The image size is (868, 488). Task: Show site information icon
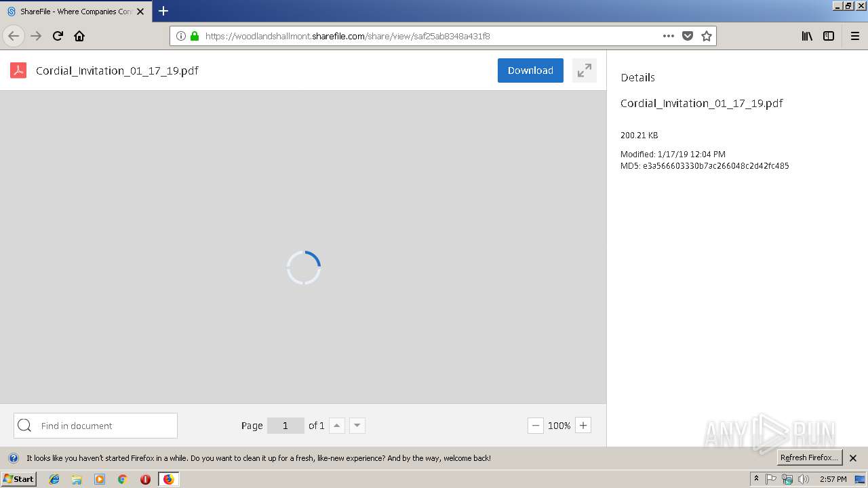[x=181, y=36]
